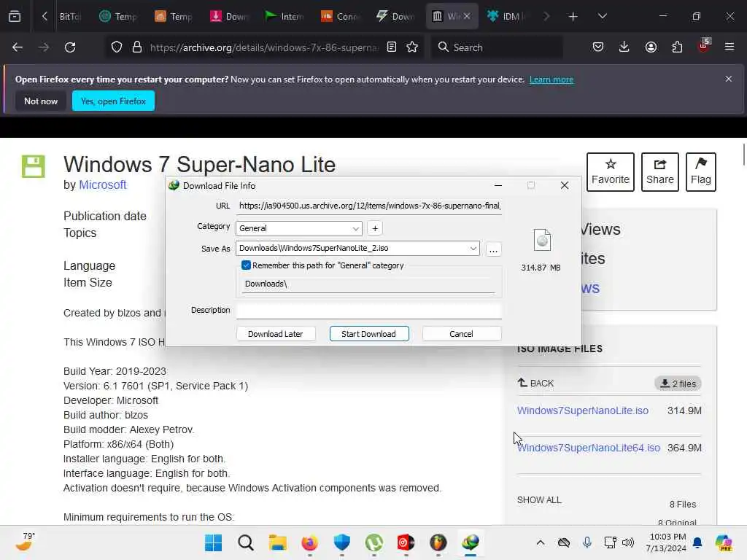This screenshot has height=560, width=747.
Task: Dismiss the Firefox startup notification bar
Action: tap(729, 79)
